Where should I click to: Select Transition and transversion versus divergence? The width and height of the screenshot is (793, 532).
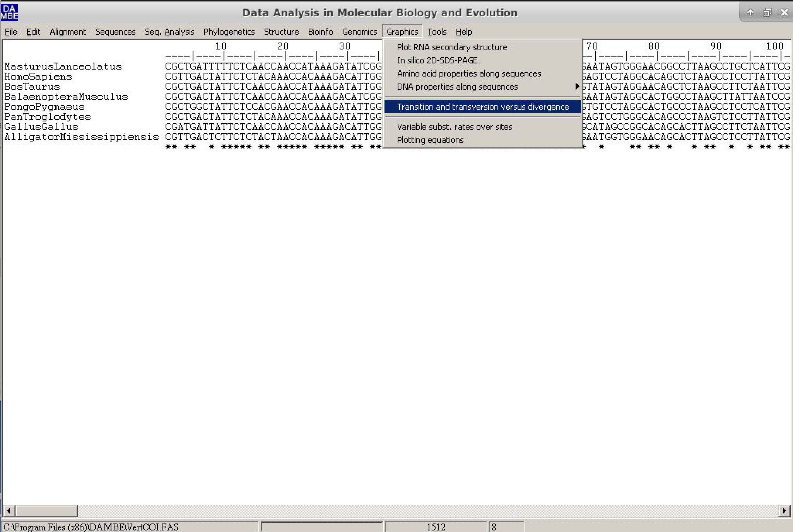click(x=482, y=107)
